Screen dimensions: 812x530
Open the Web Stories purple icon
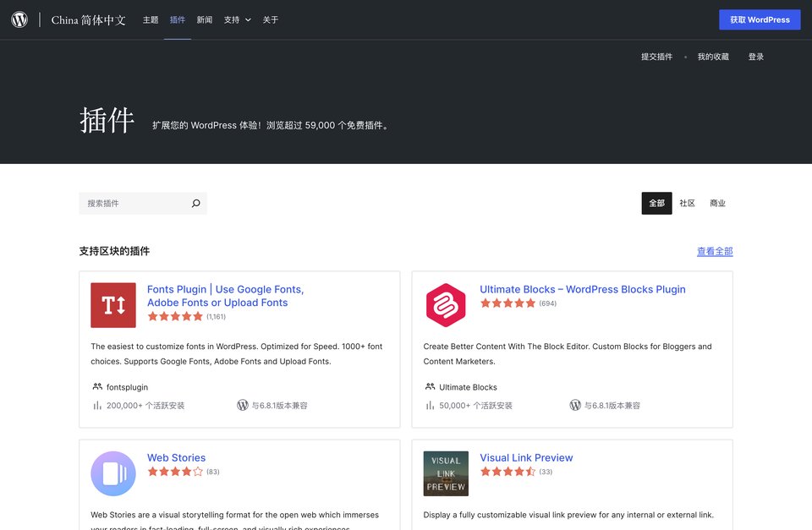click(x=113, y=473)
